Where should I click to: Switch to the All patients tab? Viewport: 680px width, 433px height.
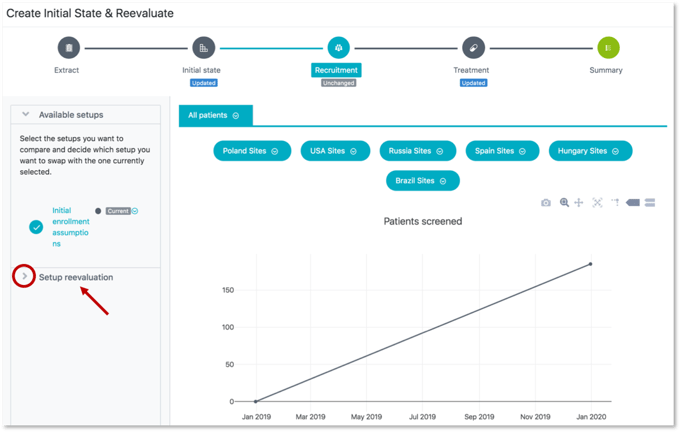click(x=215, y=116)
